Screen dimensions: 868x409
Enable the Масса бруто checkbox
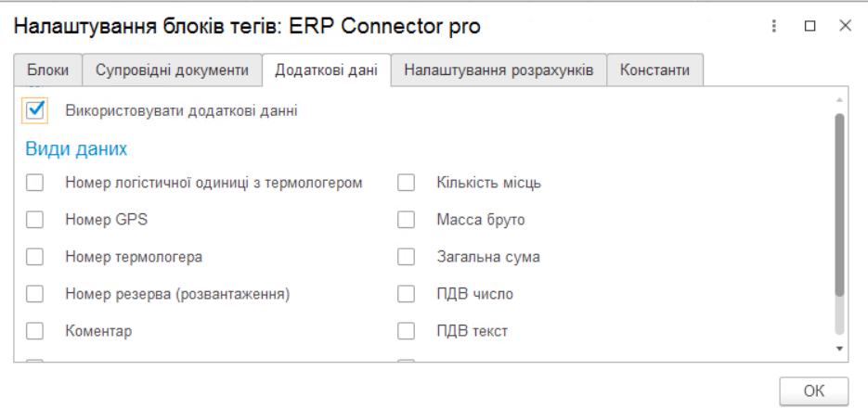pos(406,220)
